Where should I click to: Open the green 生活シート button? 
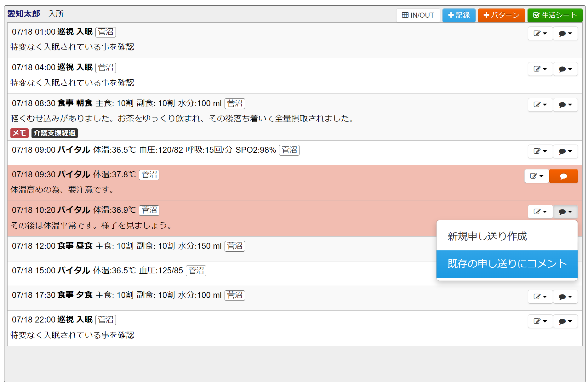555,15
